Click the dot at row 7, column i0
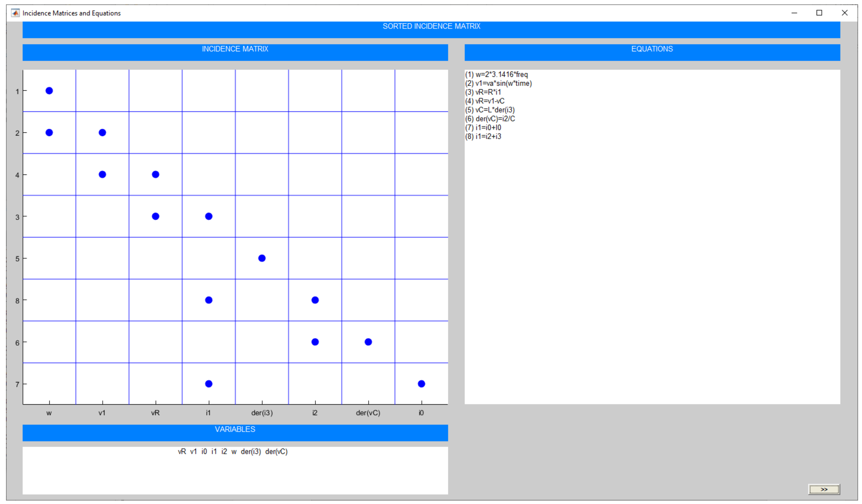862x504 pixels. coord(422,384)
